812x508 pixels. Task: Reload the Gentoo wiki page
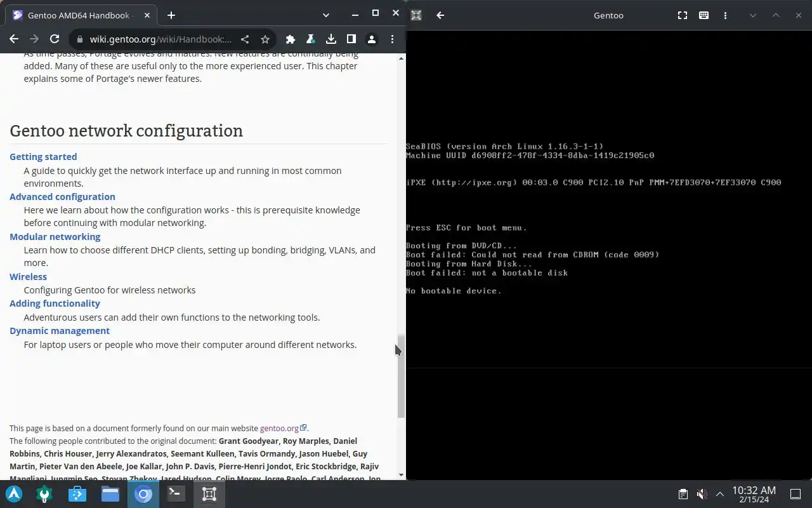click(55, 39)
